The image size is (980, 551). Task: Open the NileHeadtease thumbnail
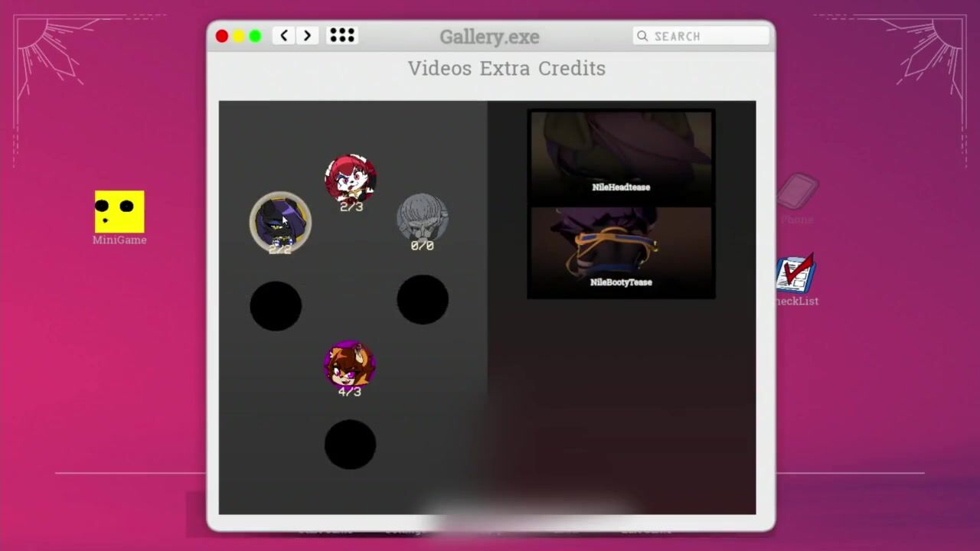(x=621, y=157)
